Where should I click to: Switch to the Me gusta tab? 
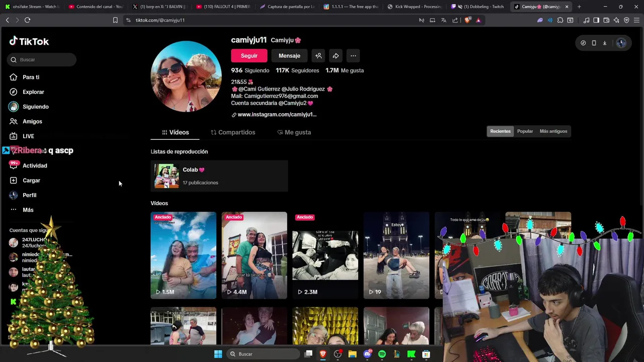294,132
